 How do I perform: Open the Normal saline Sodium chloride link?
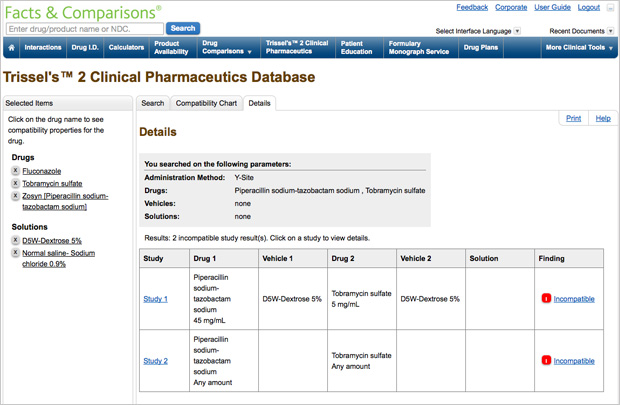click(x=59, y=258)
